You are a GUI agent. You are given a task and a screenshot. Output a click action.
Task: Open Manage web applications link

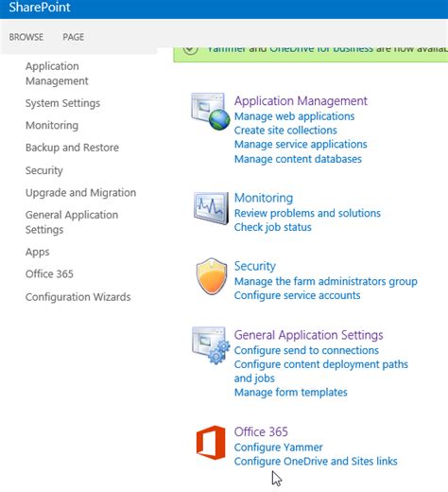pos(294,116)
